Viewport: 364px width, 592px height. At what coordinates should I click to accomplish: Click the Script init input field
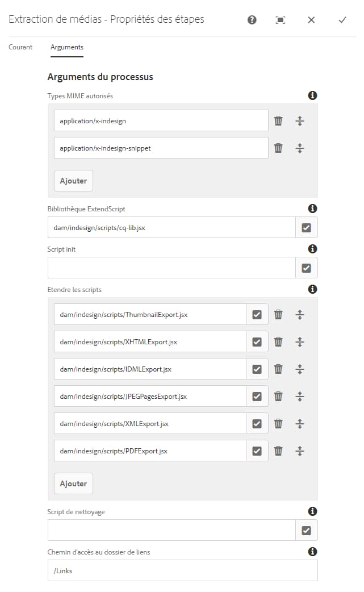point(170,267)
